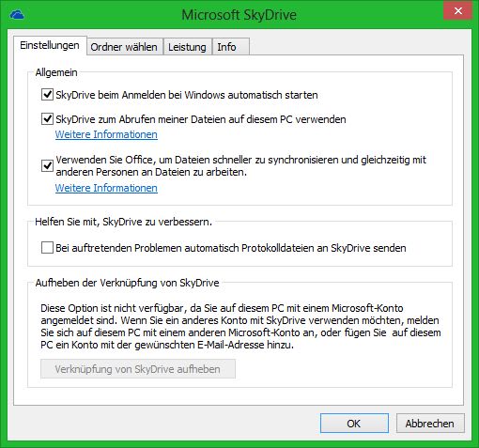Open the Info tab
Image resolution: width=479 pixels, height=448 pixels.
point(230,47)
